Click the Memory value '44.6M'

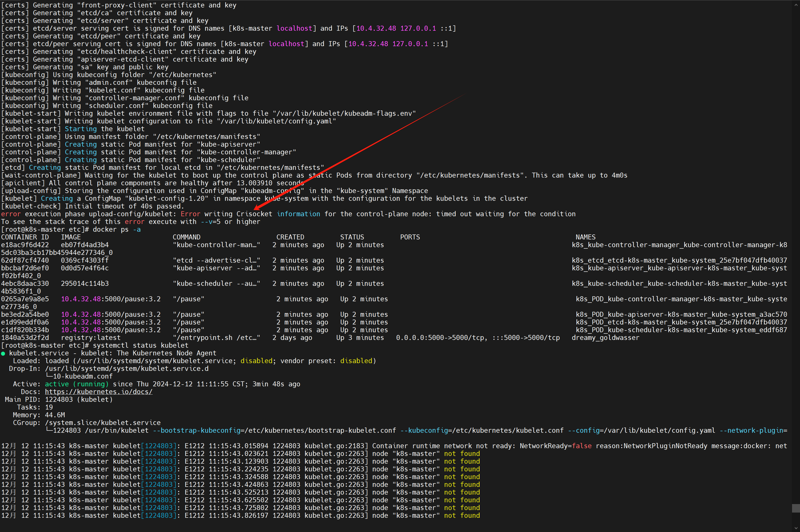55,415
